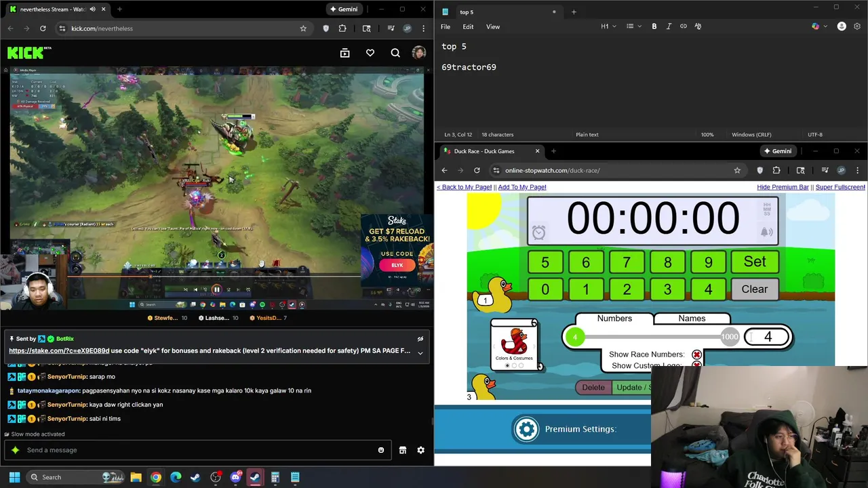Insert link in Notepad toolbar
The image size is (868, 488).
(x=684, y=26)
